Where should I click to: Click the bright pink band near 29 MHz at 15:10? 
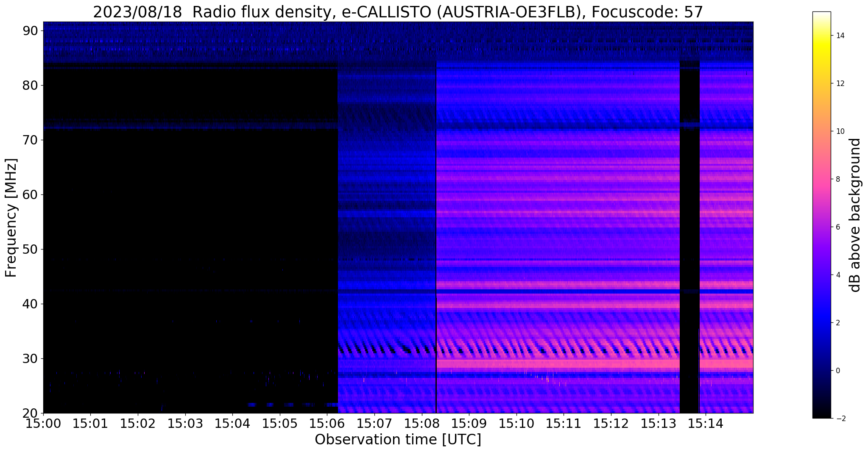pyautogui.click(x=516, y=363)
